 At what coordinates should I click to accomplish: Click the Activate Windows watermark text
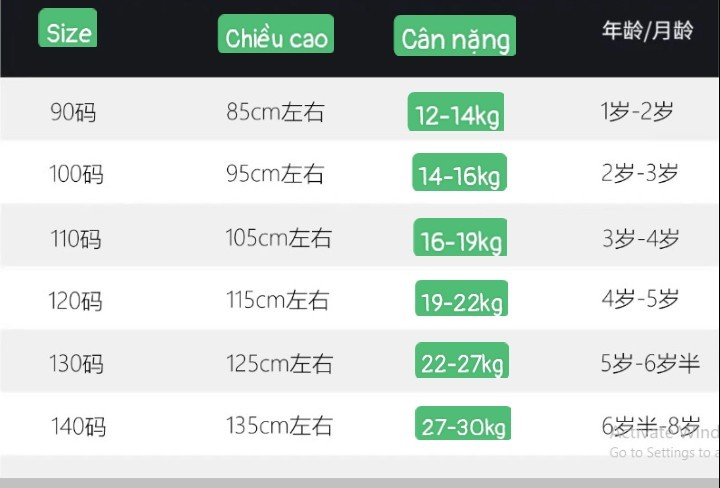pos(664,432)
